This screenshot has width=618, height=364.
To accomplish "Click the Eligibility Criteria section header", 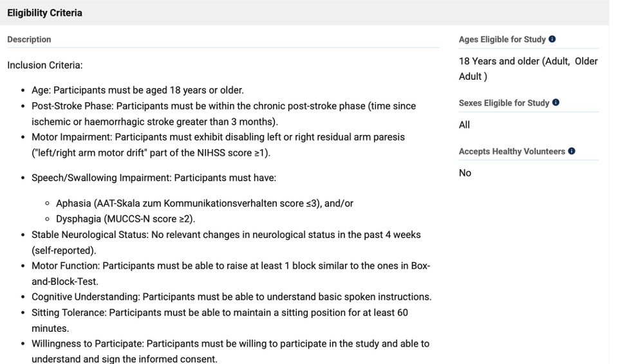I will [45, 13].
